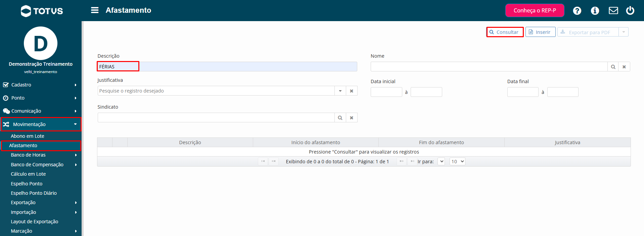644x236 pixels.
Task: Select Afastamento in the sidebar
Action: 41,145
